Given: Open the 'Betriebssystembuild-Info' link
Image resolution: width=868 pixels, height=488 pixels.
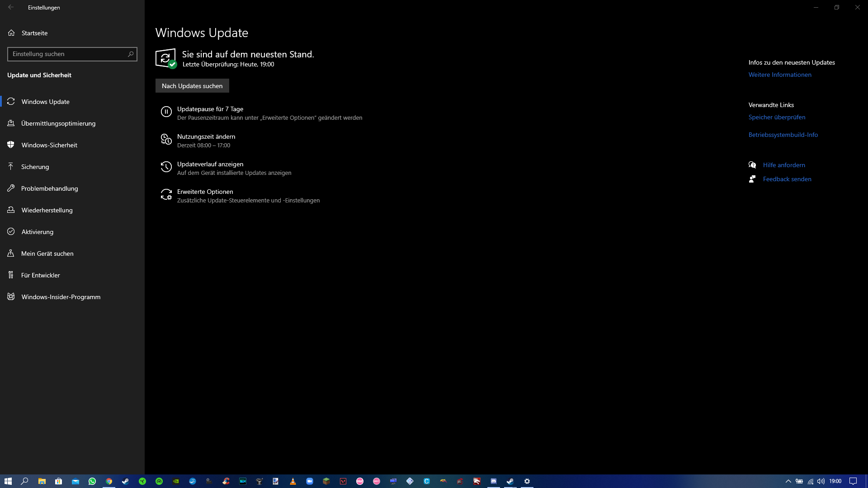Looking at the screenshot, I should (783, 135).
